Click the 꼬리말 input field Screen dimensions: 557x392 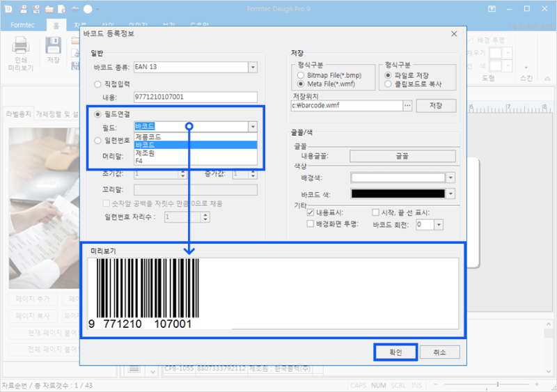coord(196,190)
